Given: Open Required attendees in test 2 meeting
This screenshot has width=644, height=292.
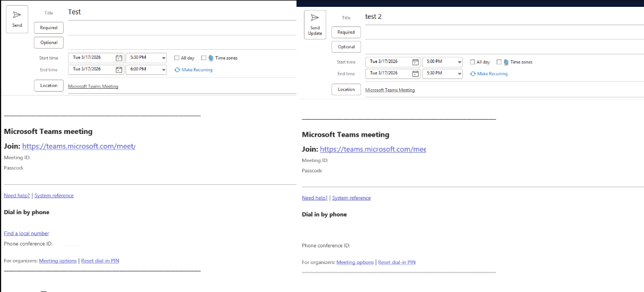Looking at the screenshot, I should [x=346, y=32].
